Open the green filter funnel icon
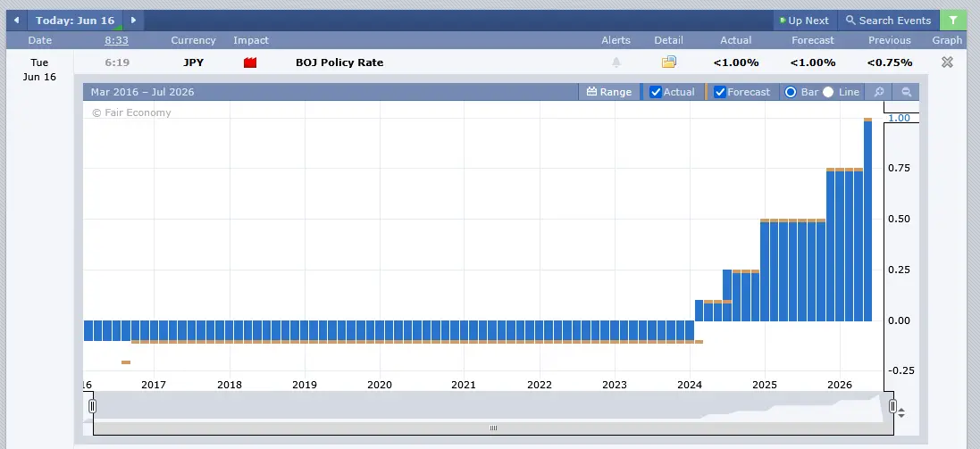 pyautogui.click(x=952, y=20)
